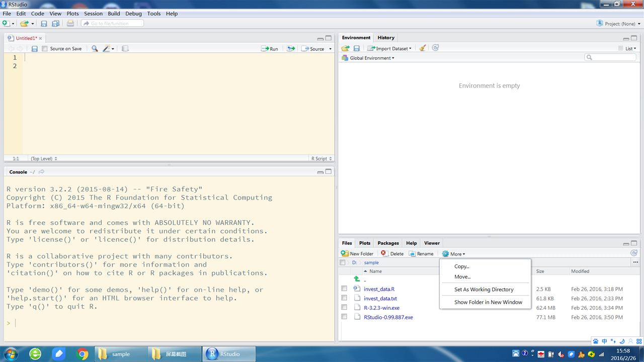Refresh the Files pane listing

[634, 253]
